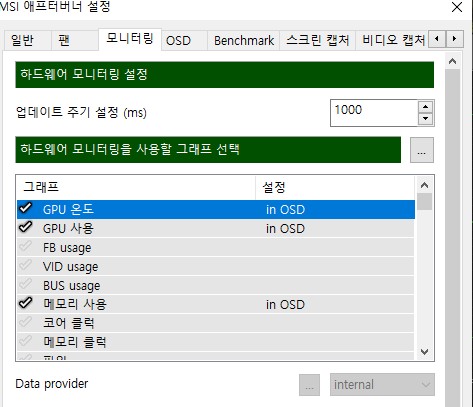This screenshot has height=407, width=473.
Task: Select the VID usage row name
Action: click(x=71, y=267)
